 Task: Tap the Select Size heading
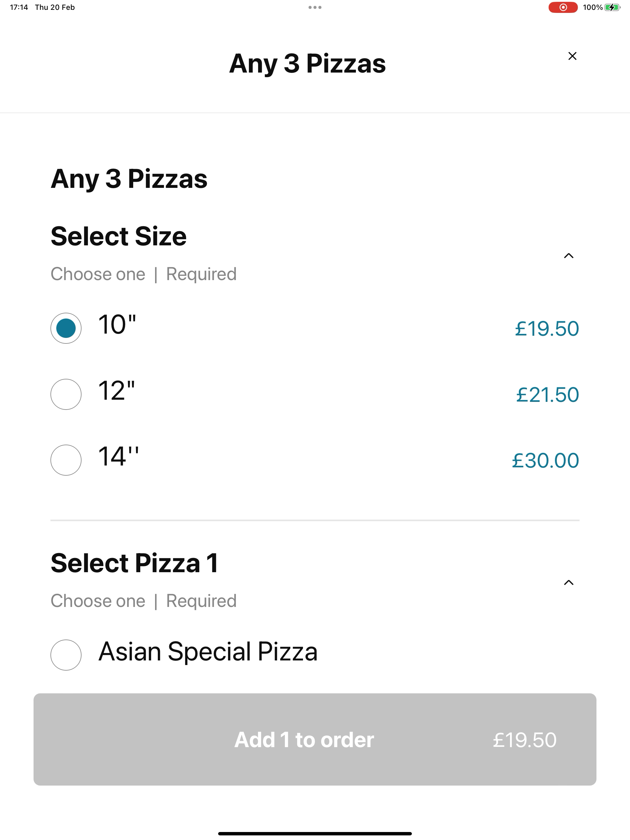[118, 236]
